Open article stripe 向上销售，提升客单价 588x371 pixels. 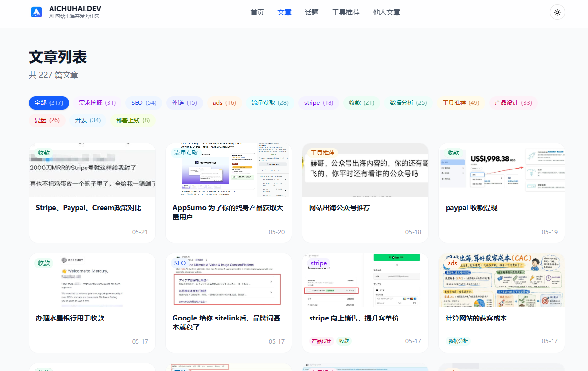click(x=354, y=318)
